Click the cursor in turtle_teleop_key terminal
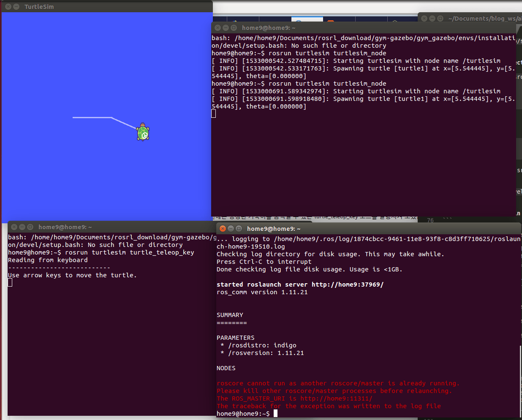Viewport: 522px width, 420px height. (10, 282)
